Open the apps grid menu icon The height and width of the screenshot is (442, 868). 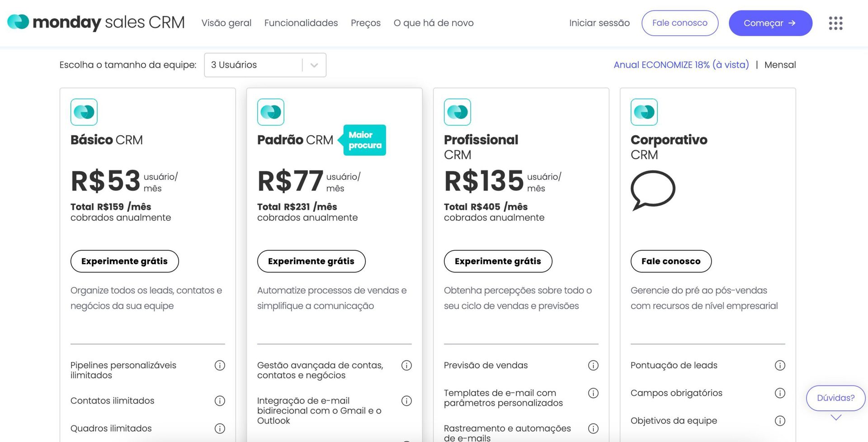(835, 23)
